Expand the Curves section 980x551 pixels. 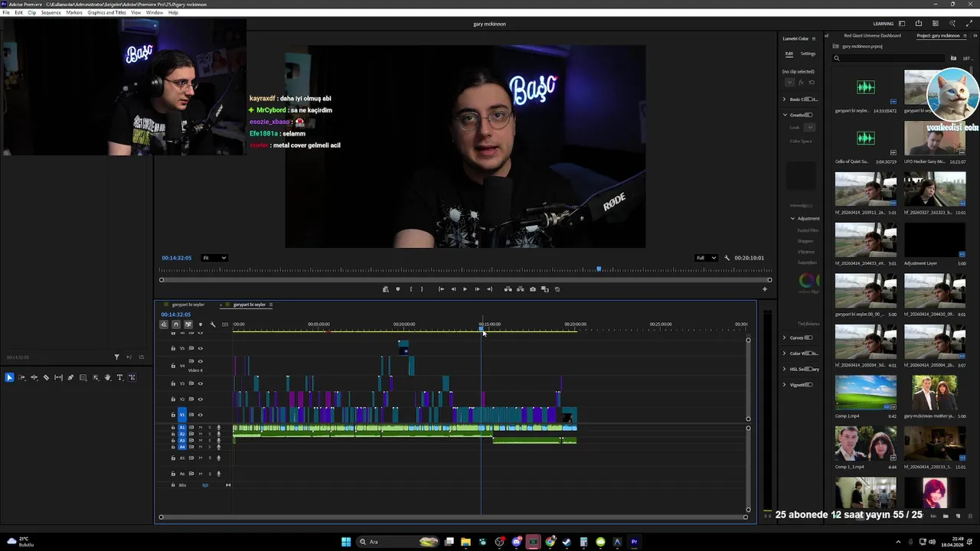tap(784, 337)
